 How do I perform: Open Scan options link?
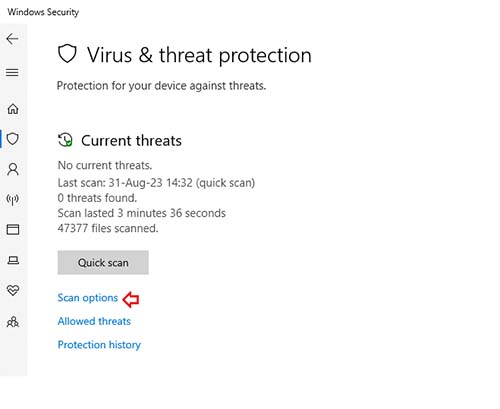(88, 298)
